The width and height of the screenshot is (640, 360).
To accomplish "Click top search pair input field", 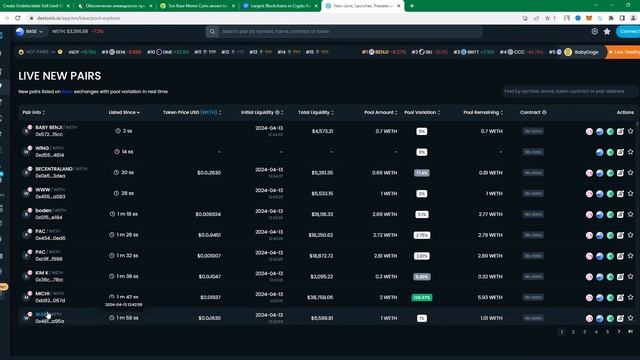I will tap(350, 31).
